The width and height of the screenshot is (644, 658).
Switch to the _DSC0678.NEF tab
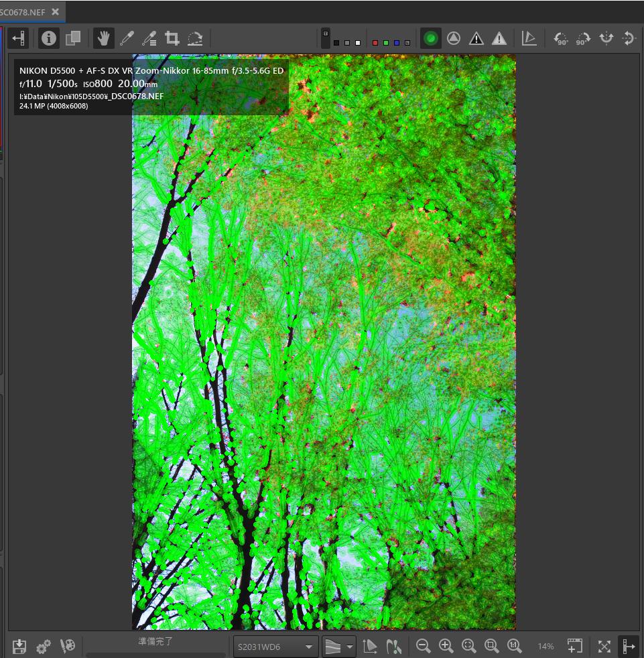tap(23, 11)
